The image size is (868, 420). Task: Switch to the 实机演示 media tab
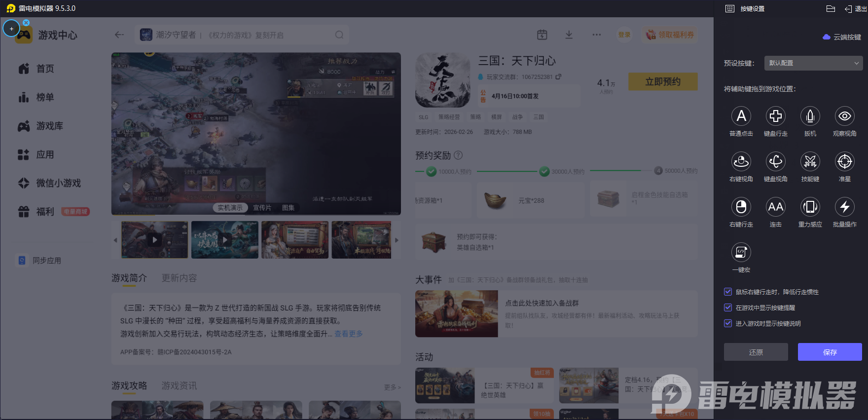230,208
